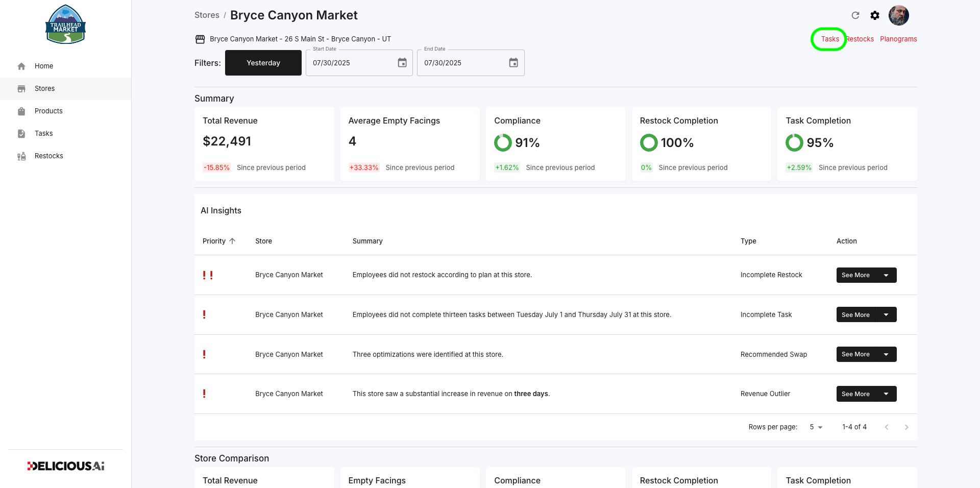Image resolution: width=980 pixels, height=488 pixels.
Task: Open the user profile avatar
Action: pyautogui.click(x=898, y=15)
